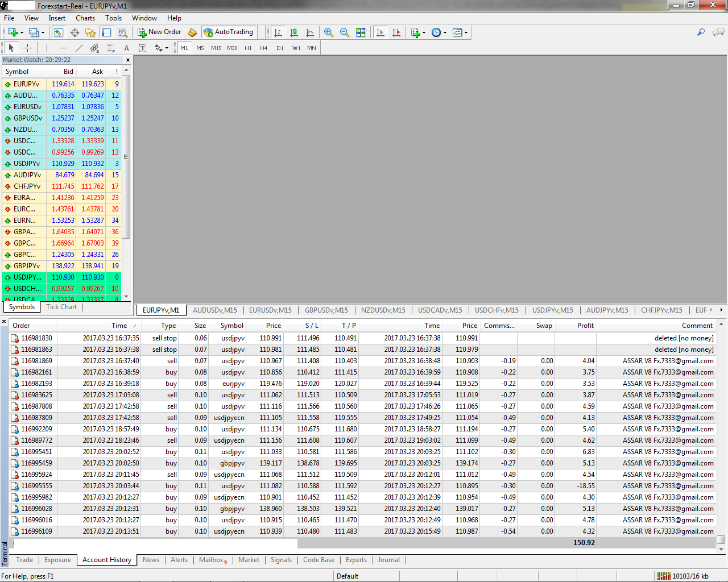Toggle the AutoTrading button
Image resolution: width=728 pixels, height=582 pixels.
point(229,32)
